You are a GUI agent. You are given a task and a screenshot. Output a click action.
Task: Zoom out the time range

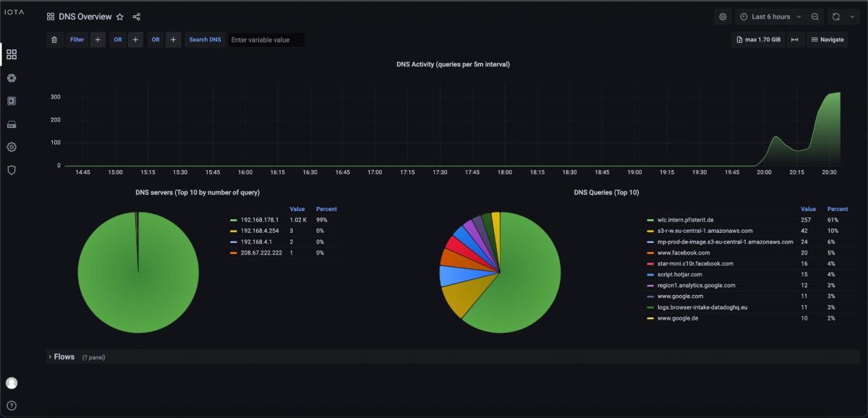pyautogui.click(x=815, y=17)
